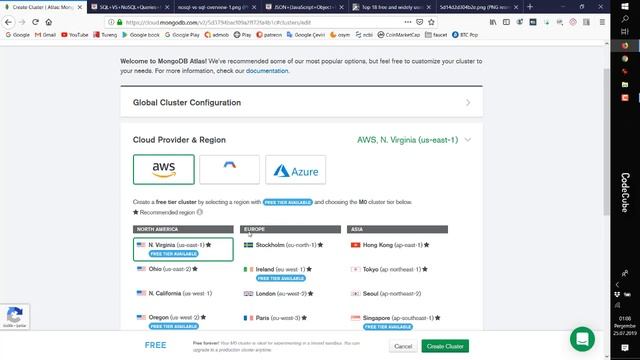This screenshot has height=360, width=640.
Task: Open the Google bookmark
Action: [18, 35]
